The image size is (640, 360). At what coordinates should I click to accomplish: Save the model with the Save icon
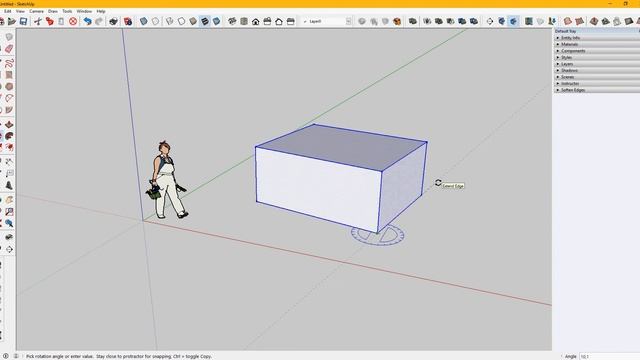pyautogui.click(x=23, y=21)
